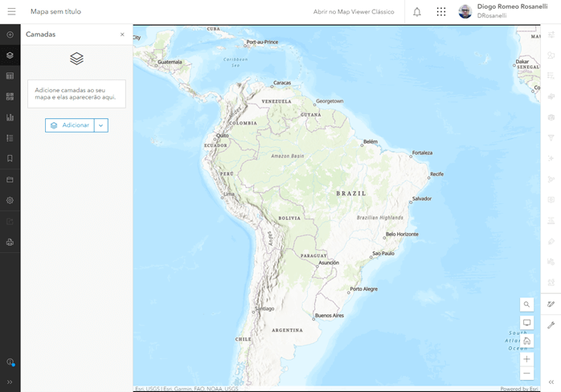Expand the dropdown arrow beside Adicionar
The width and height of the screenshot is (561, 392).
click(x=101, y=125)
